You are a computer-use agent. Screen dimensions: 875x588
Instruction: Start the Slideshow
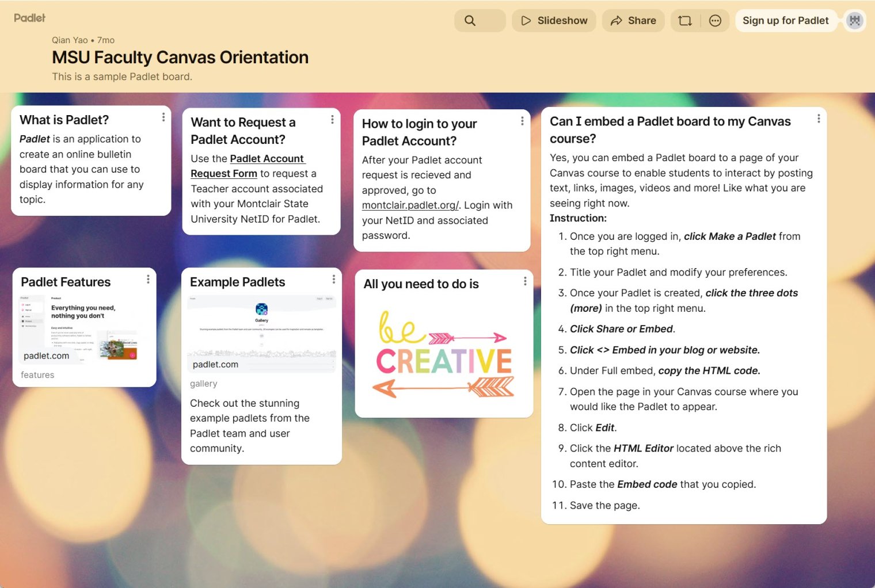tap(554, 21)
